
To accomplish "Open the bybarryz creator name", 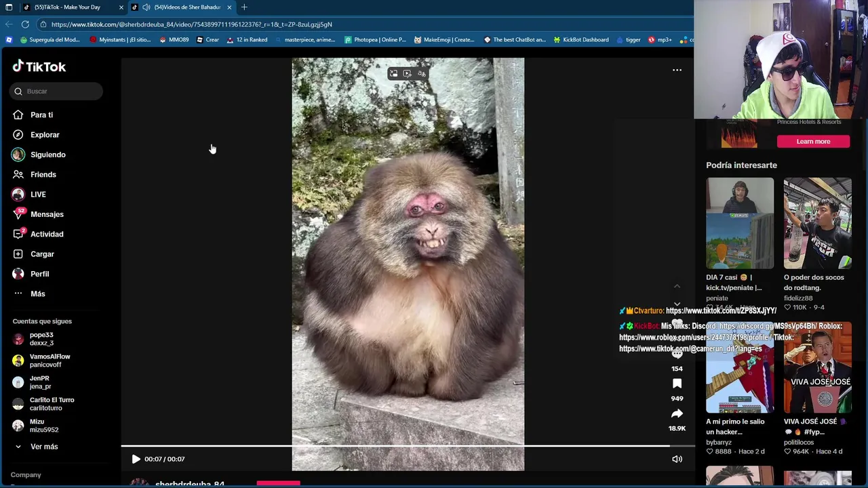I will [x=719, y=443].
